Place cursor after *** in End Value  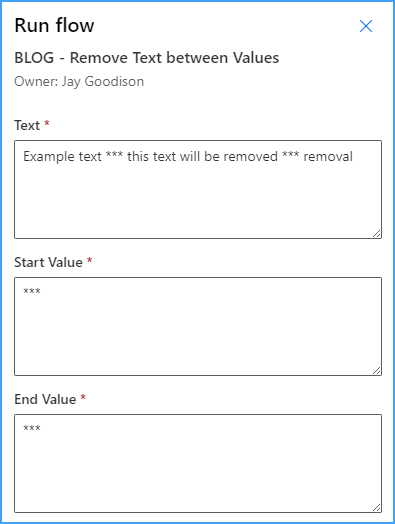tap(41, 428)
